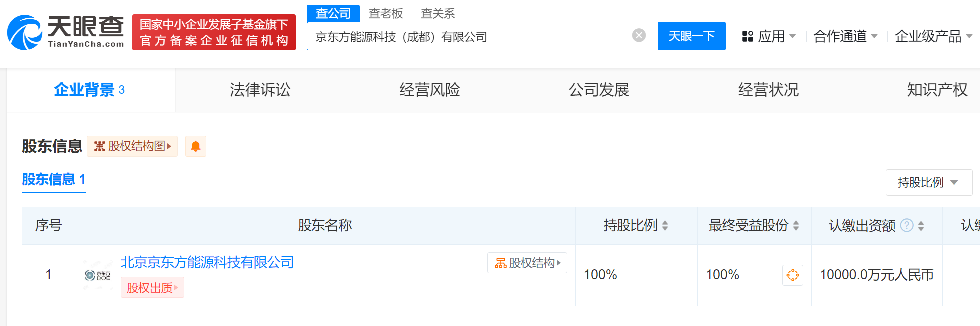Click the orange notification bell icon
This screenshot has height=326, width=980.
click(196, 146)
